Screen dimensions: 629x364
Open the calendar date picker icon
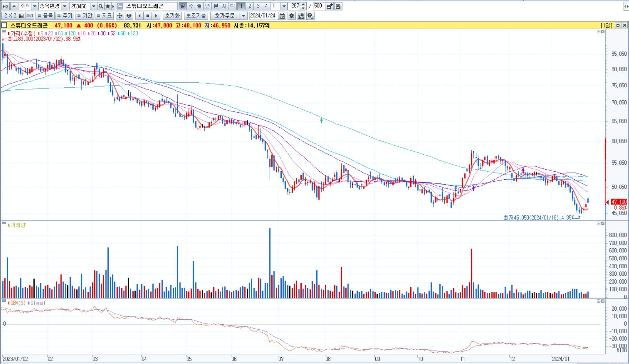point(282,16)
